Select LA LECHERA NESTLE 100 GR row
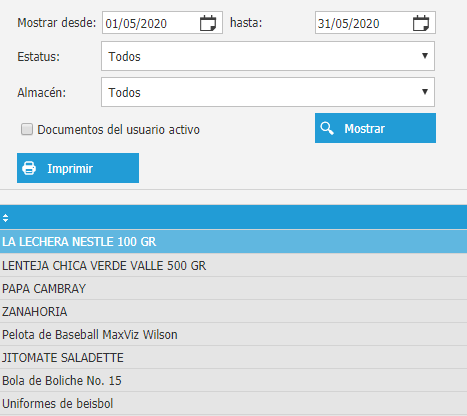 (233, 241)
